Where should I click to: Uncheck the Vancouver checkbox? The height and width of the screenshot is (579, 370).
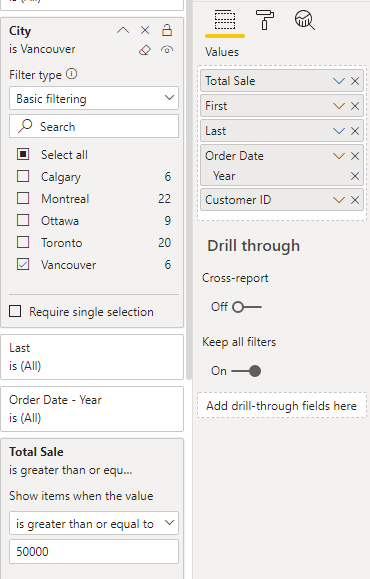tap(23, 264)
